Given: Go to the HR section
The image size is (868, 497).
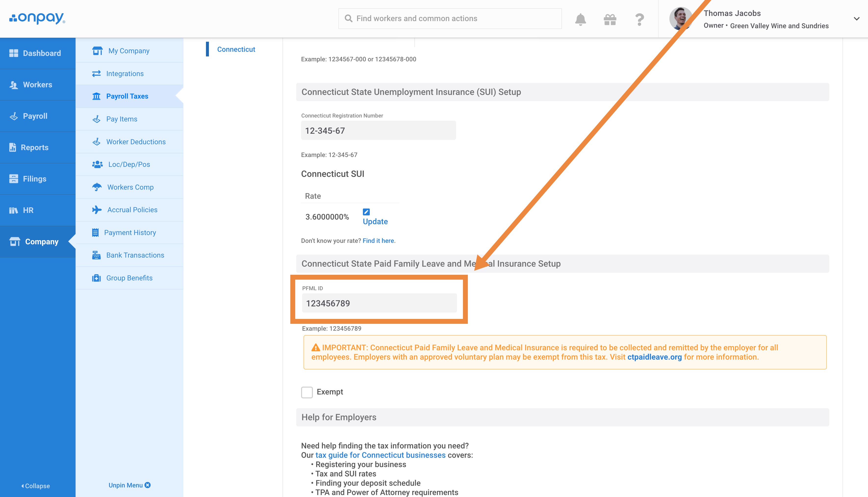Looking at the screenshot, I should click(x=38, y=210).
